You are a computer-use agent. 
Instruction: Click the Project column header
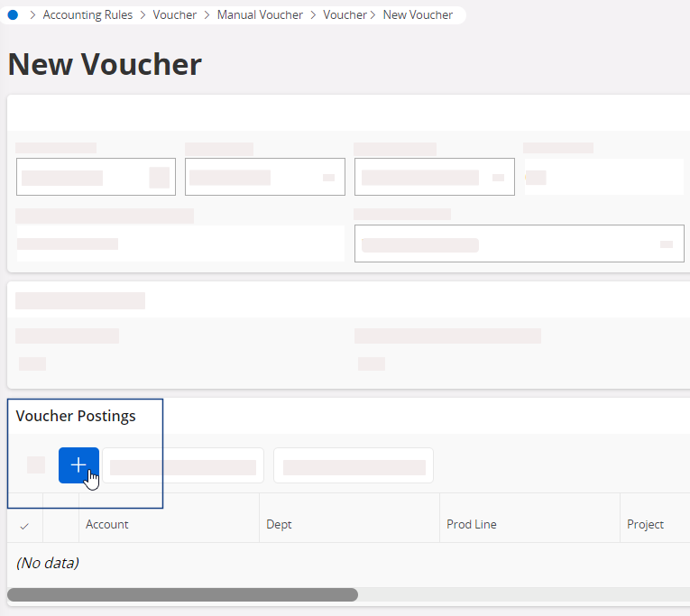click(x=645, y=525)
